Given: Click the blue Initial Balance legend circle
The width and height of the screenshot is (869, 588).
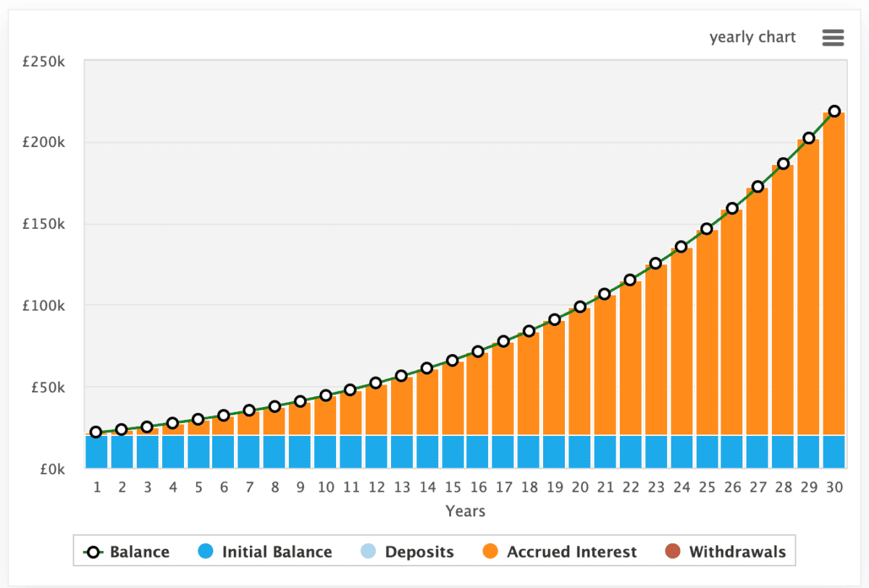Looking at the screenshot, I should pyautogui.click(x=207, y=552).
